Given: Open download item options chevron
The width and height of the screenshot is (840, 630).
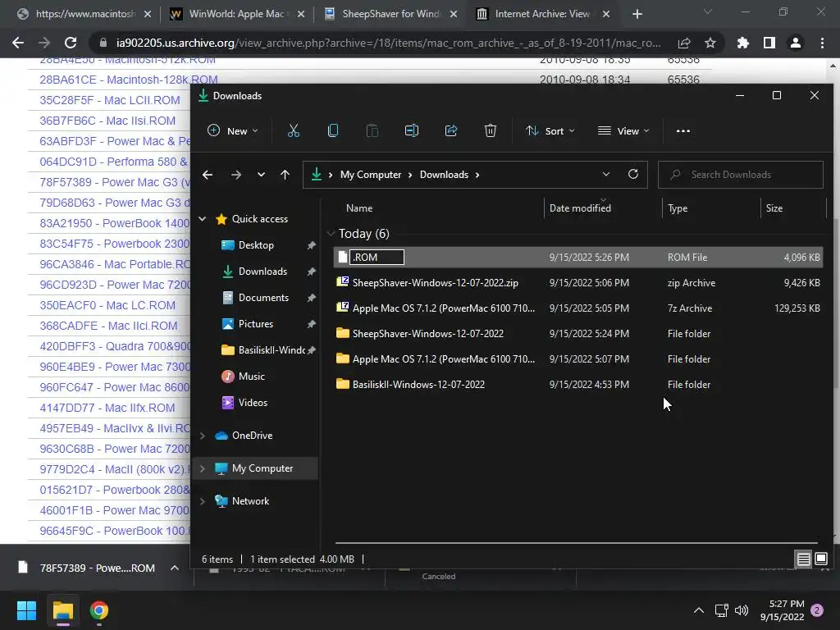Looking at the screenshot, I should click(x=175, y=568).
